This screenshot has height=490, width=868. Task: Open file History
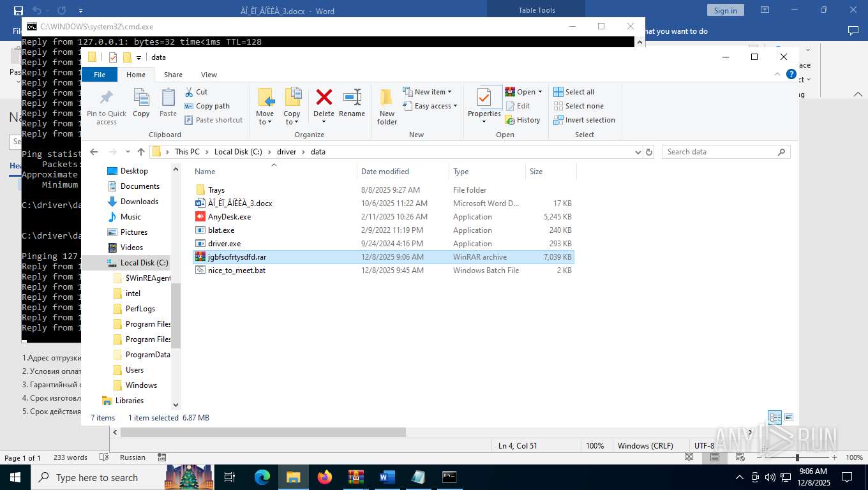[x=523, y=120]
